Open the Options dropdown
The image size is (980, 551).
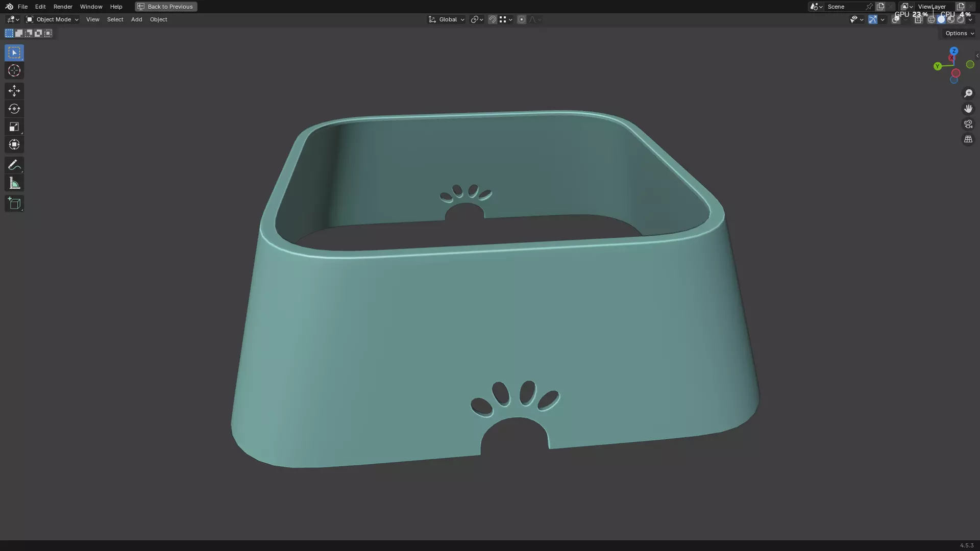pos(960,33)
